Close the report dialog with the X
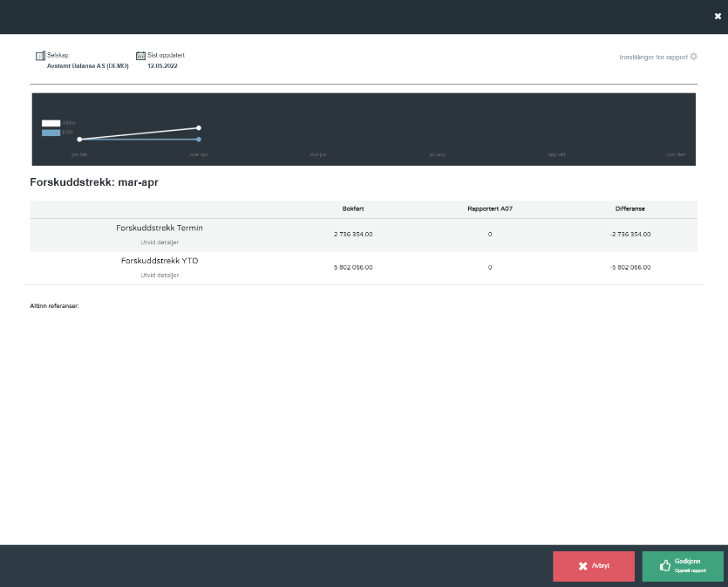This screenshot has height=587, width=728. 718,16
